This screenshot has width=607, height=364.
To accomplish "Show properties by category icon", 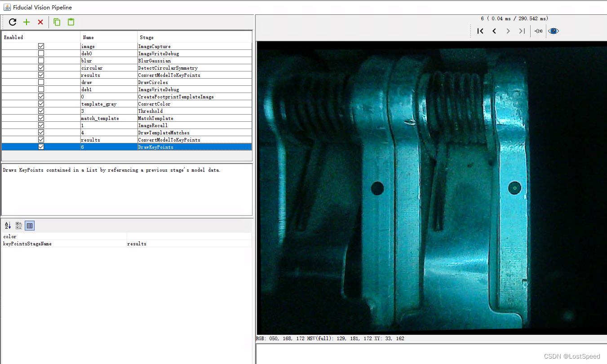I will pyautogui.click(x=19, y=226).
